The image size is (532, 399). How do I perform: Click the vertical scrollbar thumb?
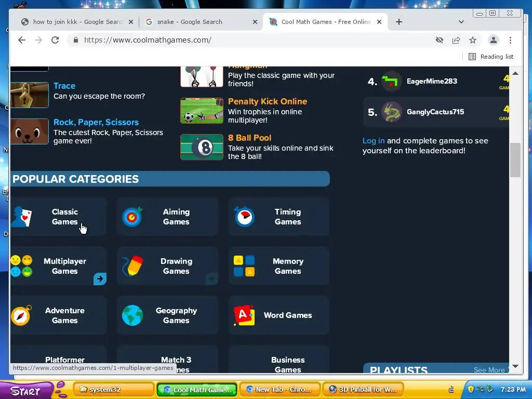pyautogui.click(x=515, y=160)
